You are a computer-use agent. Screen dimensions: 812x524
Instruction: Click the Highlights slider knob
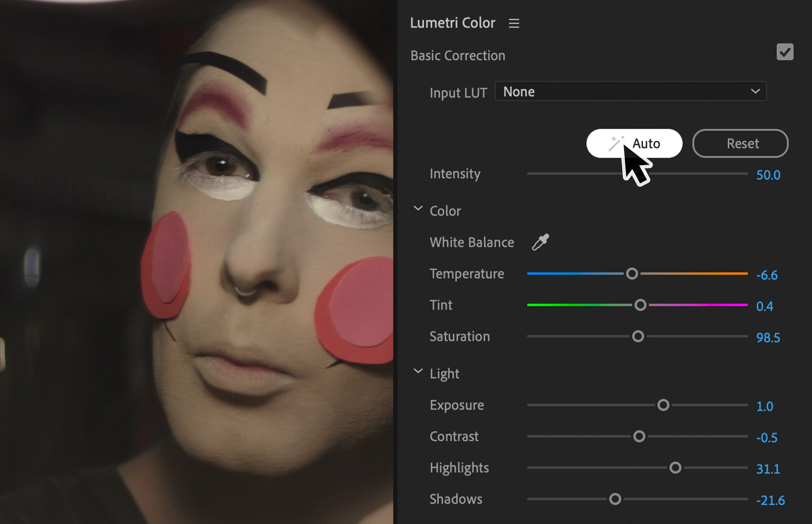coord(675,468)
